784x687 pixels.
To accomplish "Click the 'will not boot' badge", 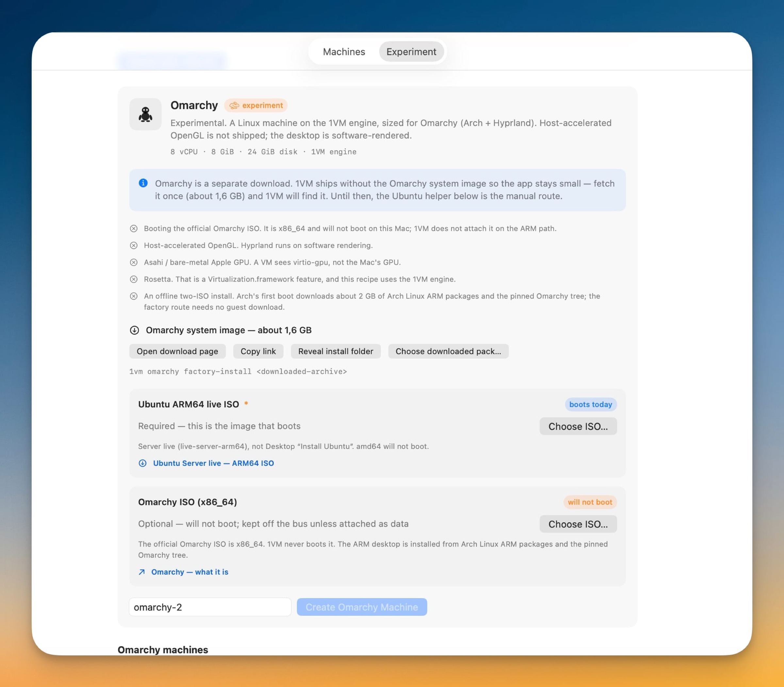I will pyautogui.click(x=590, y=502).
